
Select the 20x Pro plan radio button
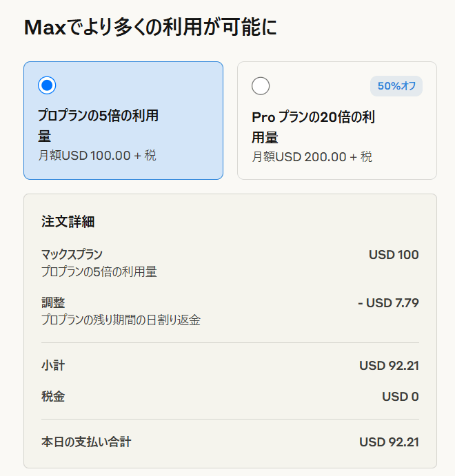[261, 86]
